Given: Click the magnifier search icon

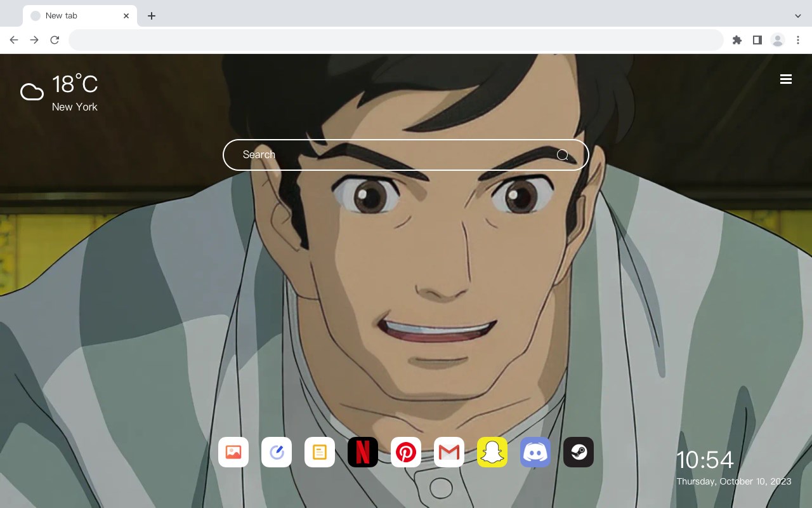Looking at the screenshot, I should coord(562,155).
